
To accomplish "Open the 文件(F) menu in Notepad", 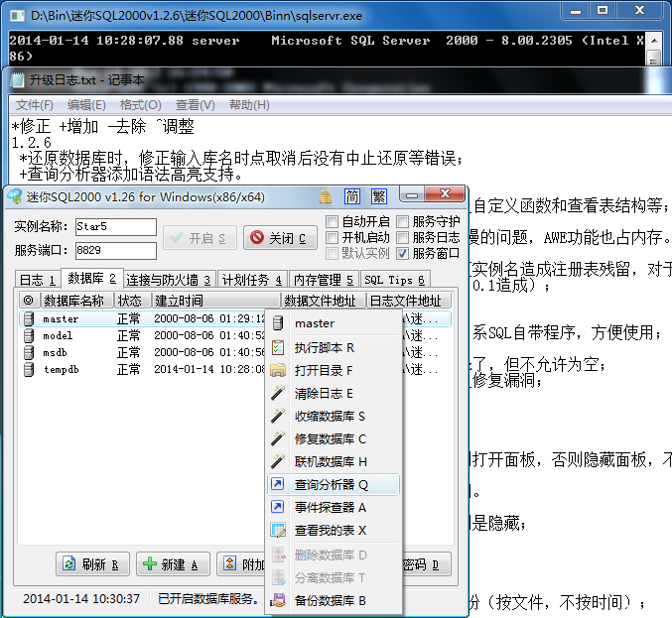I will pos(35,105).
